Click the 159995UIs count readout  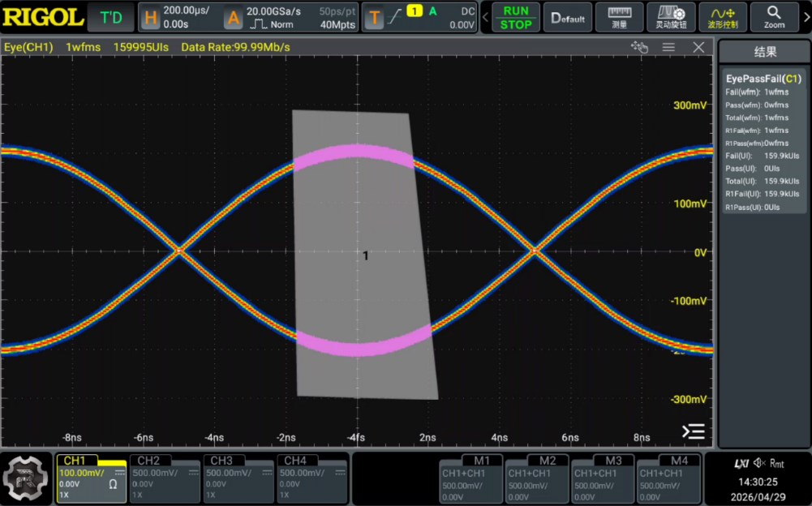pyautogui.click(x=141, y=47)
